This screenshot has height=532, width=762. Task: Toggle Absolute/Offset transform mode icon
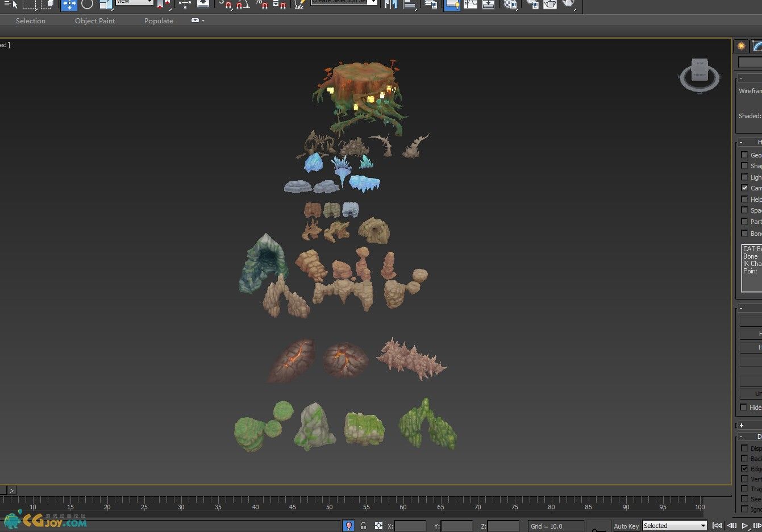(x=378, y=526)
